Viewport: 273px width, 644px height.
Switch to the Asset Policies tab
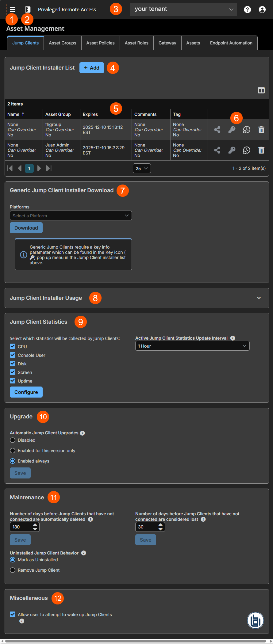[x=101, y=43]
